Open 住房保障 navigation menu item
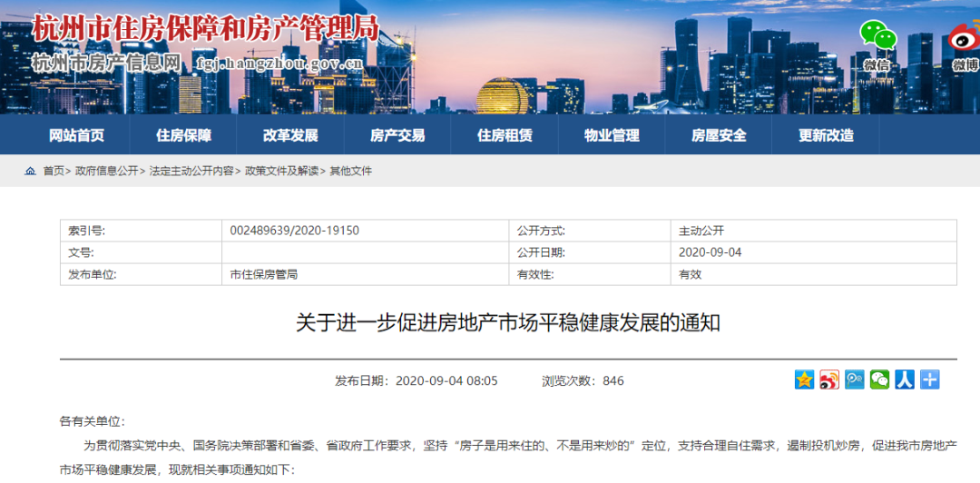980x483 pixels. coord(183,135)
